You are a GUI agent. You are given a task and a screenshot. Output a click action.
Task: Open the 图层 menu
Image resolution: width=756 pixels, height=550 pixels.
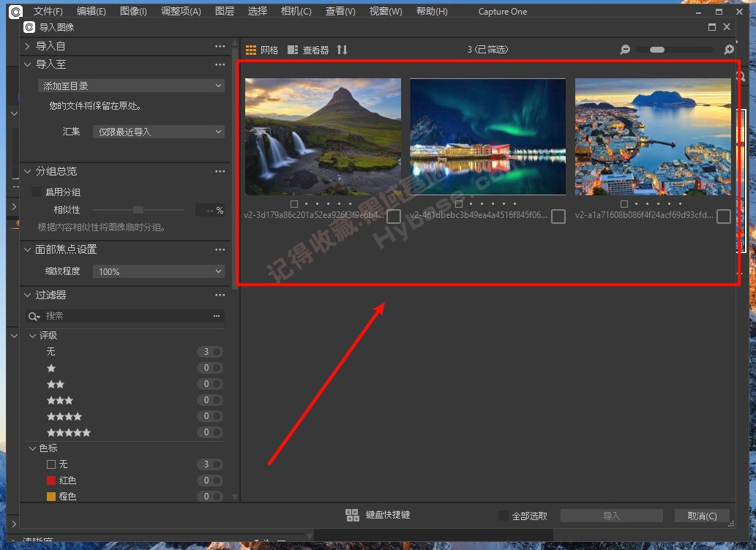pos(224,12)
